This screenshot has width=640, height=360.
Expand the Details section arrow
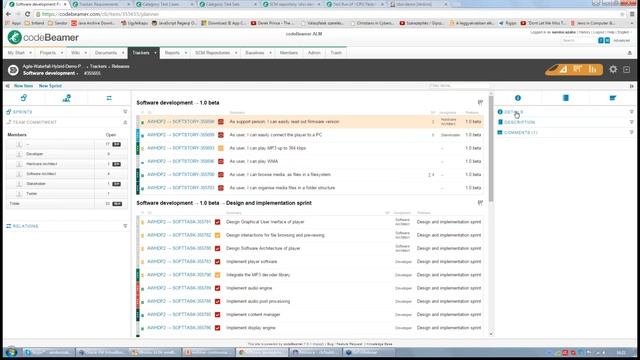tap(631, 112)
